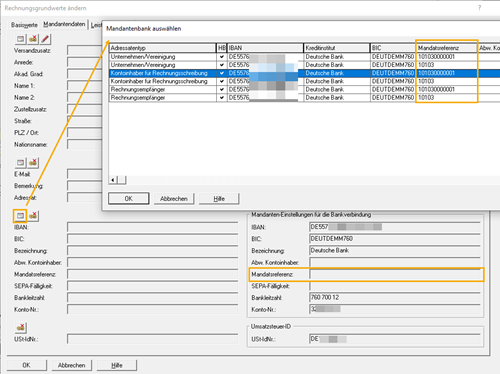500x374 pixels.
Task: Click right-side Konto-Nr. field
Action: click(x=395, y=309)
